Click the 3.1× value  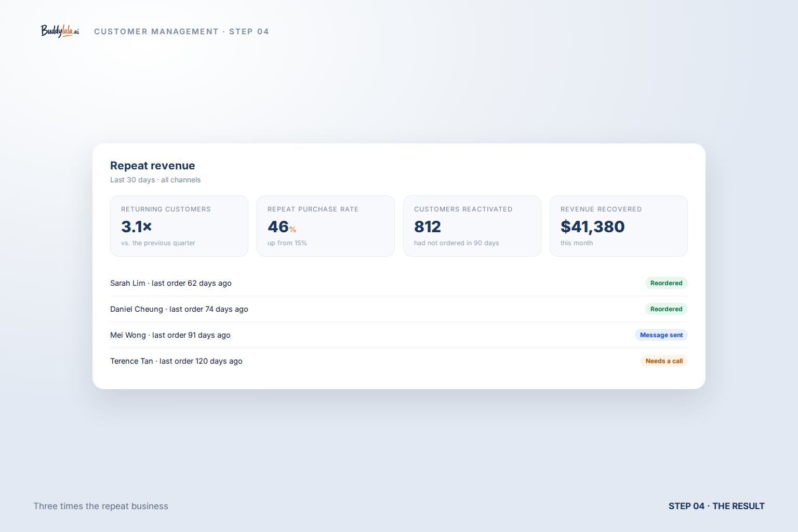coord(137,227)
